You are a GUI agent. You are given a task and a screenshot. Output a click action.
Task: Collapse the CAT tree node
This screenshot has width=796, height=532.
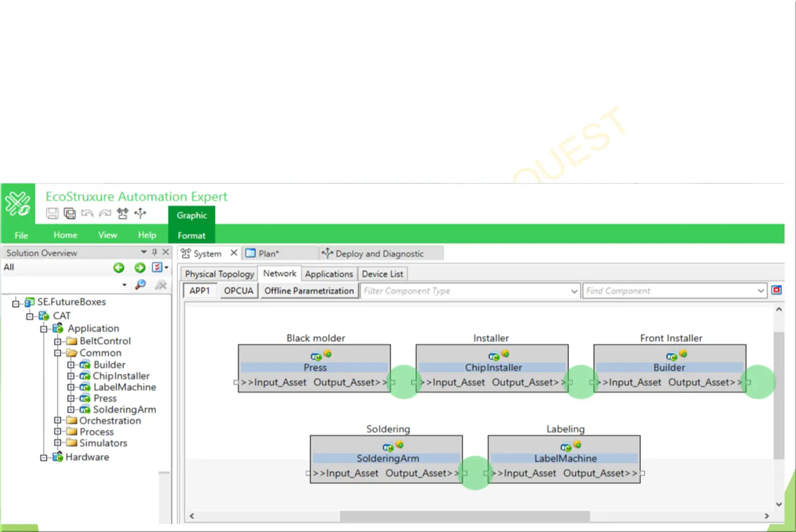(x=29, y=316)
